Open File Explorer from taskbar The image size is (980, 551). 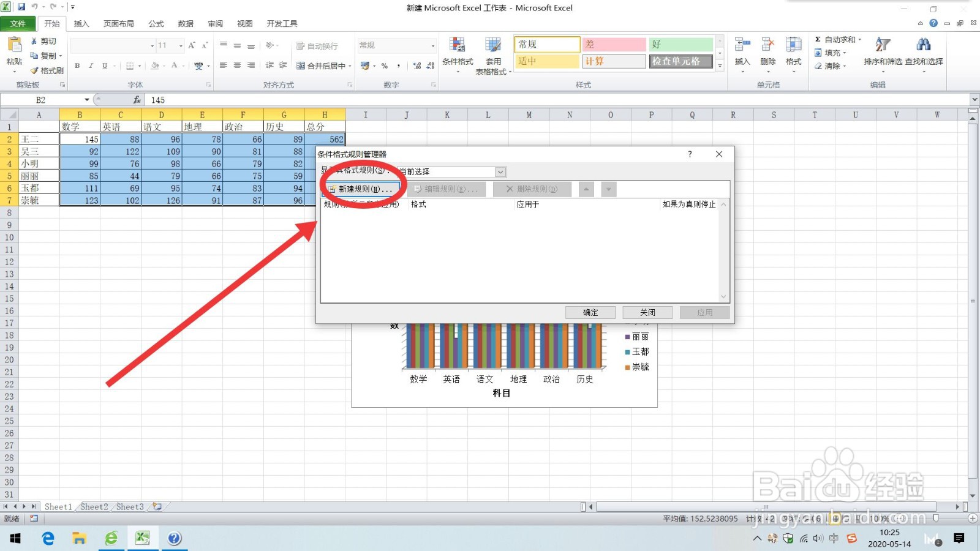pyautogui.click(x=79, y=538)
